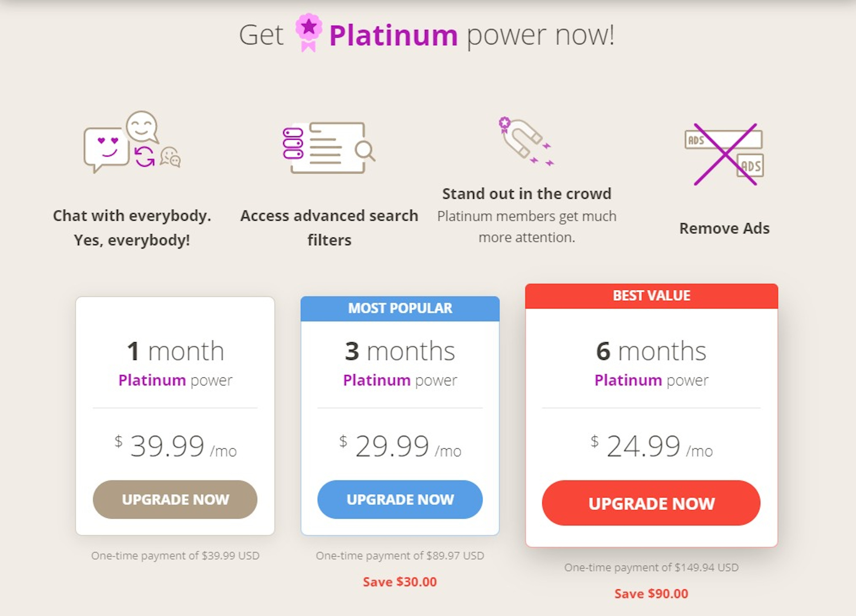Upgrade now with the 1 month plan

pos(175,499)
